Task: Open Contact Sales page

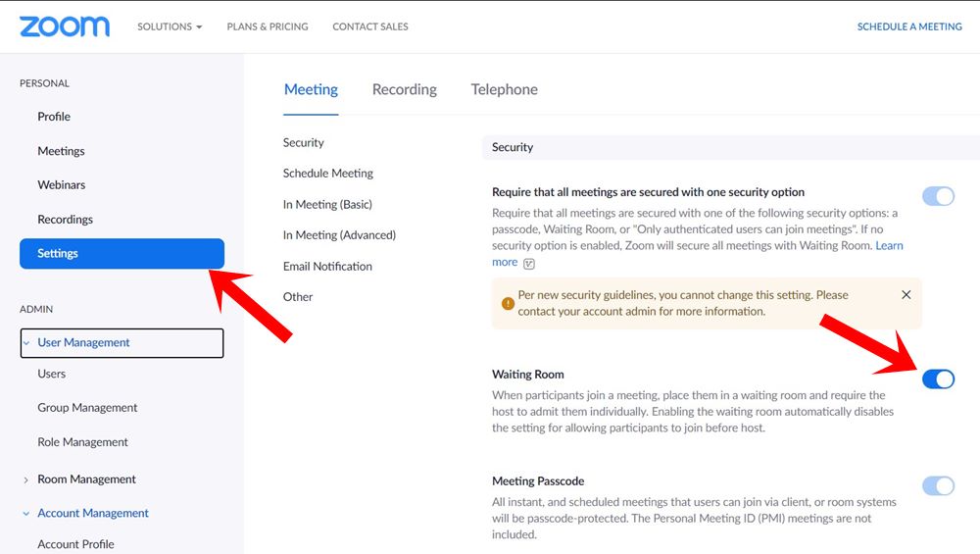Action: pos(370,26)
